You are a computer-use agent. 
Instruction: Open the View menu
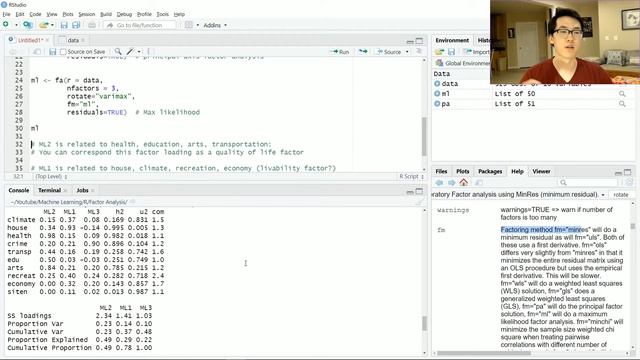pyautogui.click(x=52, y=14)
